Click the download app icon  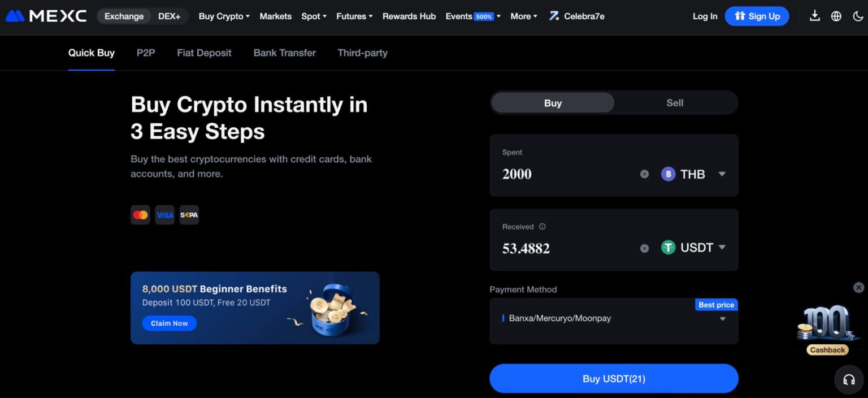coord(814,16)
